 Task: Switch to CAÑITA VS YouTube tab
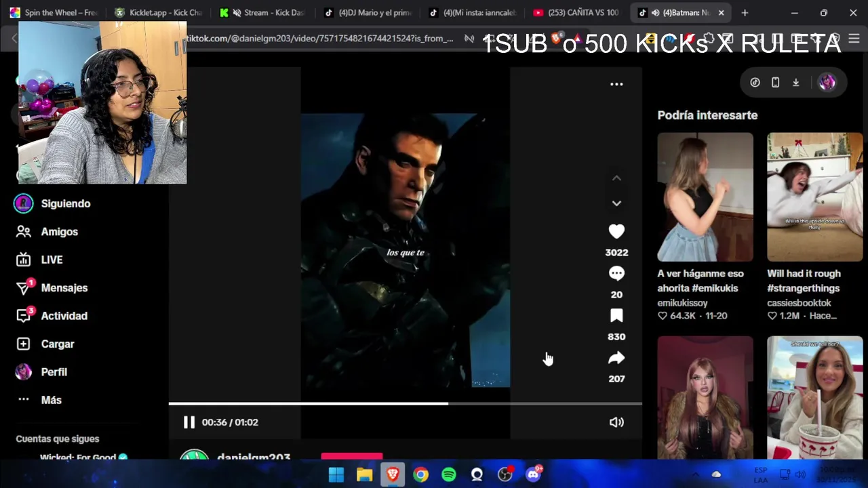point(578,13)
